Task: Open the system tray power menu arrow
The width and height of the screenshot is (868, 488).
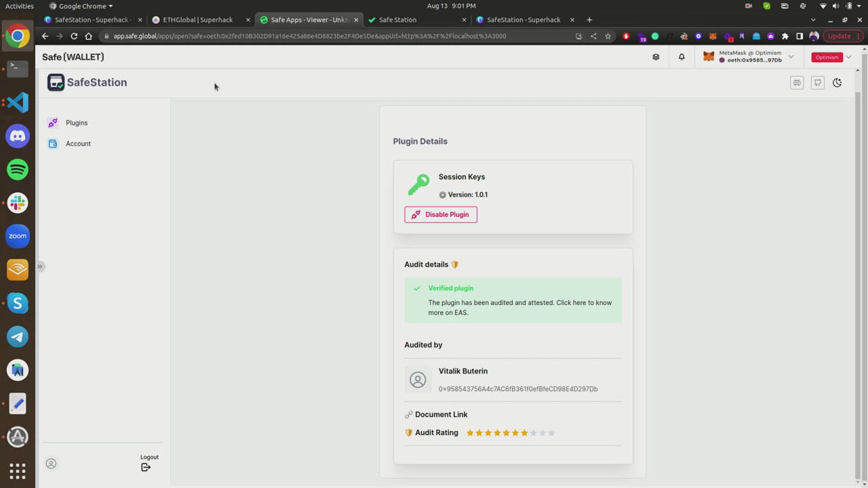Action: point(860,6)
